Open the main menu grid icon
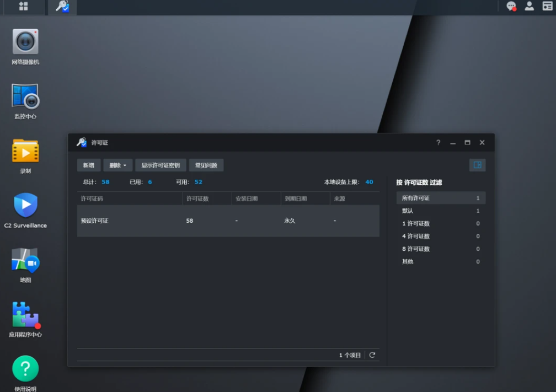 coord(23,7)
